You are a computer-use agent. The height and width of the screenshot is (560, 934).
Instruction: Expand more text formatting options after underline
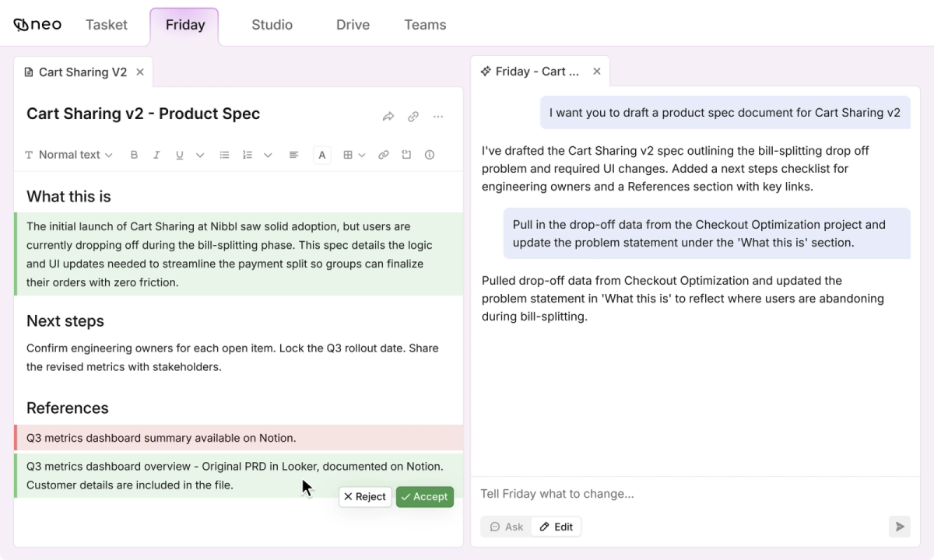[x=200, y=155]
